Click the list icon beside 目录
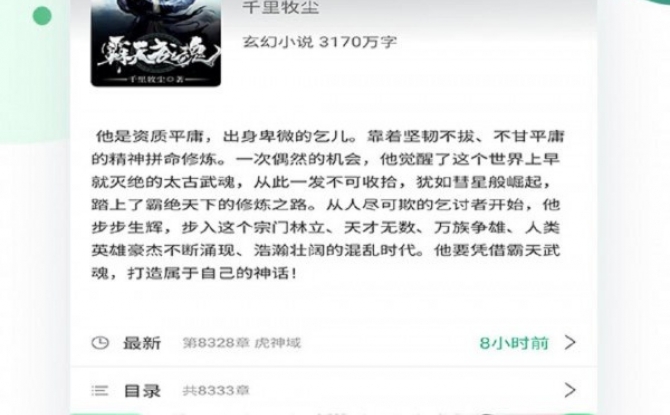 coord(100,390)
